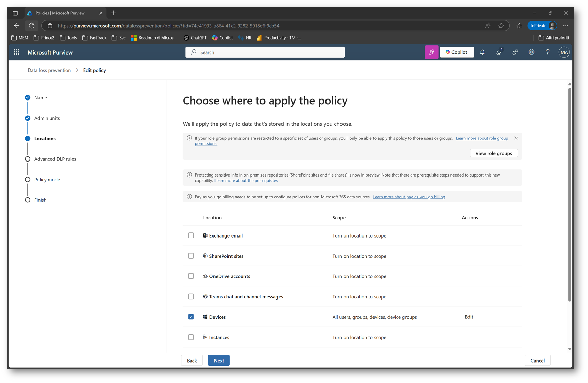Refresh the page with reload icon
This screenshot has height=383, width=588.
click(x=32, y=26)
